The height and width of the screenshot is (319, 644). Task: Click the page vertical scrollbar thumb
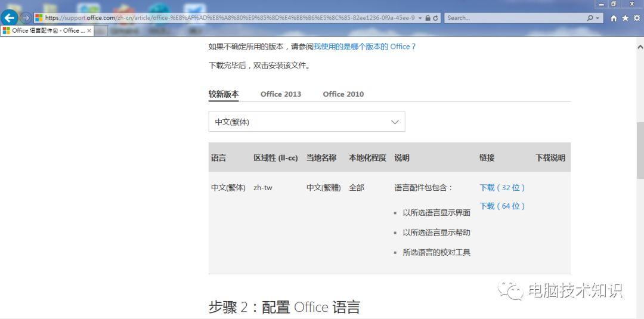[x=640, y=150]
